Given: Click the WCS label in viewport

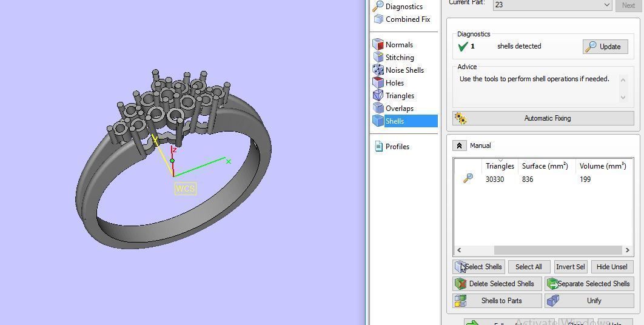Looking at the screenshot, I should tap(185, 189).
